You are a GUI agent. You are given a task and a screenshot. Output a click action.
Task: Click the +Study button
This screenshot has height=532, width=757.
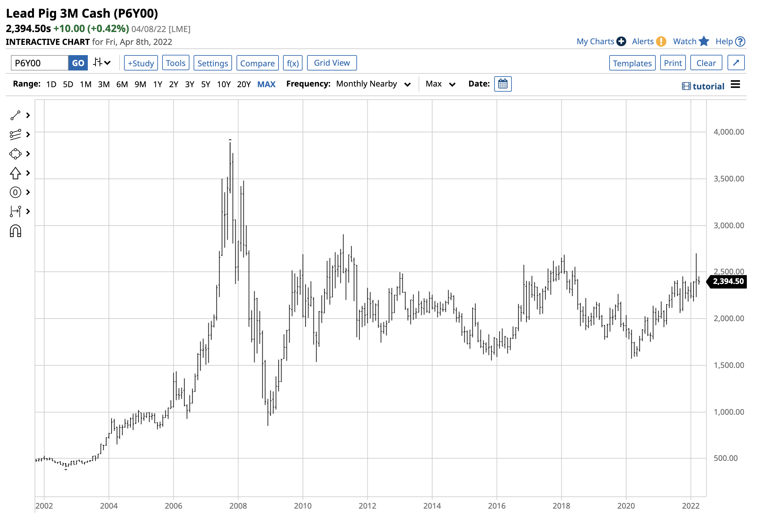(x=141, y=63)
